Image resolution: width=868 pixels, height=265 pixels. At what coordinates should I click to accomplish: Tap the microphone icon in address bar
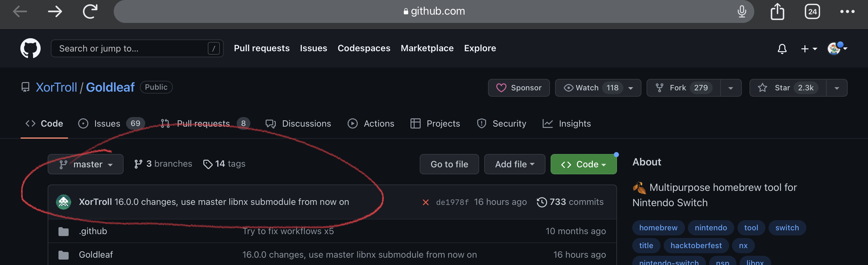coord(742,11)
